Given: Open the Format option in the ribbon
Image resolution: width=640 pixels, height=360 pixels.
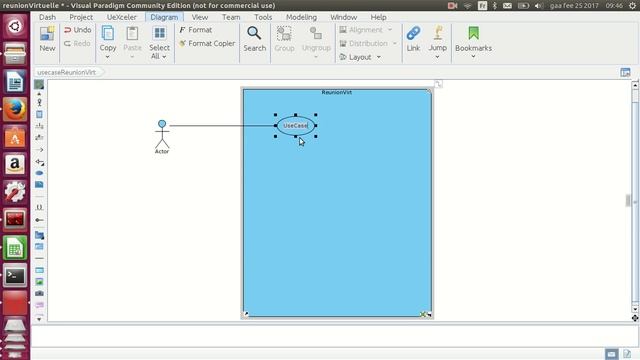Looking at the screenshot, I should pyautogui.click(x=196, y=30).
